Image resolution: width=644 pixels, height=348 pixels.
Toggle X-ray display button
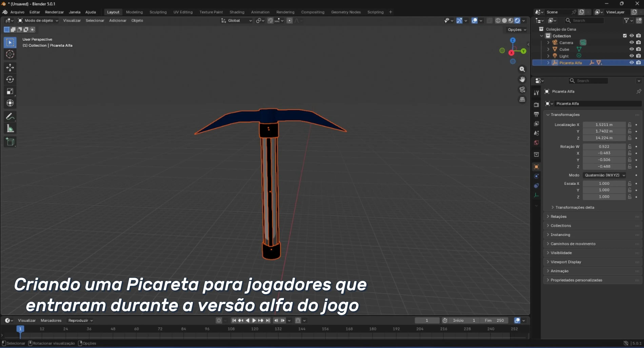point(489,21)
